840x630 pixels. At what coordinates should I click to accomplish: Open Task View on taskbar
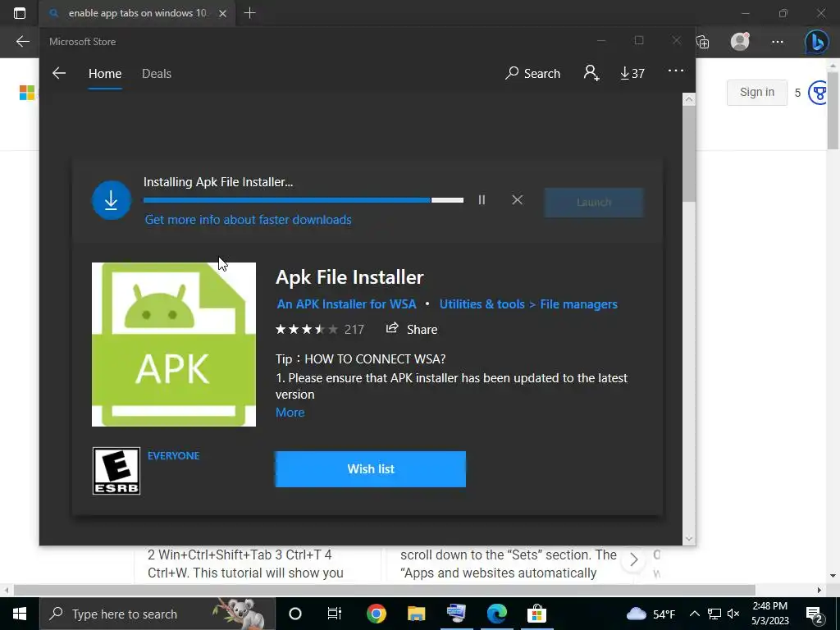[335, 614]
